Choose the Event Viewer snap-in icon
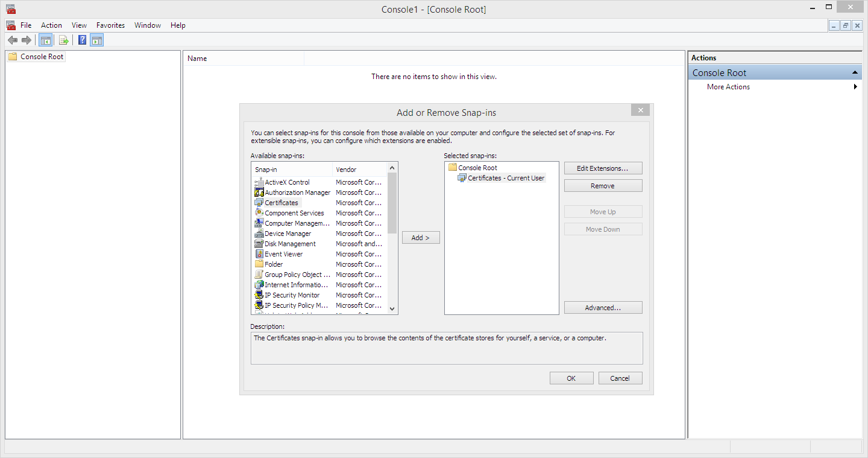Screen dimensions: 868x458 click(x=259, y=254)
